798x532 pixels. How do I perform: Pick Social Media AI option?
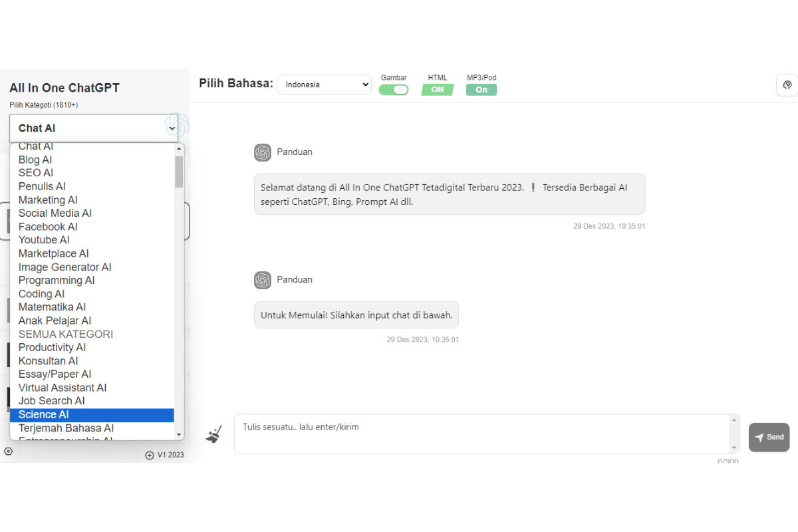click(x=92, y=213)
